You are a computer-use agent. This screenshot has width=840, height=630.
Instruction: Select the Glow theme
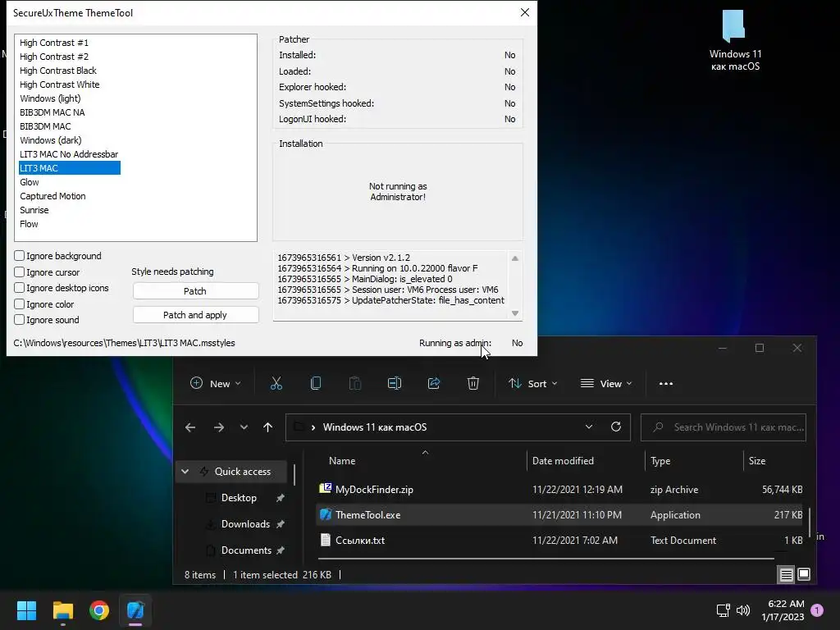(29, 182)
